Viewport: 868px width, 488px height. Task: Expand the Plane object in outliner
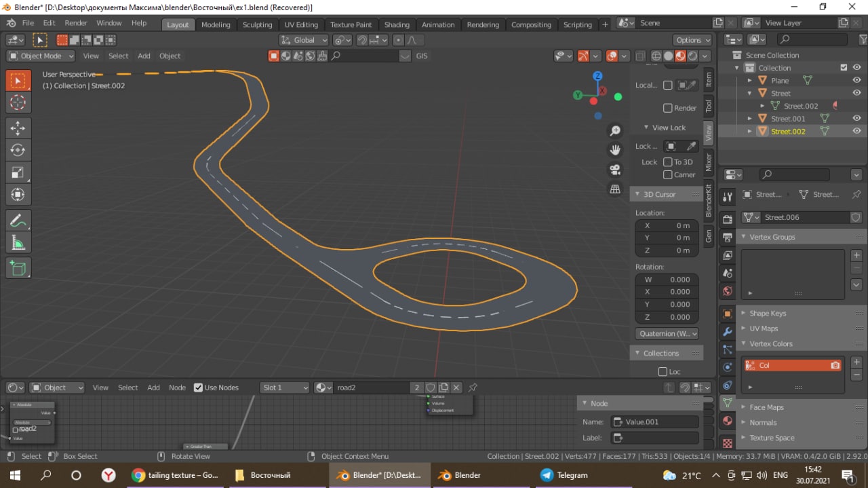pyautogui.click(x=750, y=81)
